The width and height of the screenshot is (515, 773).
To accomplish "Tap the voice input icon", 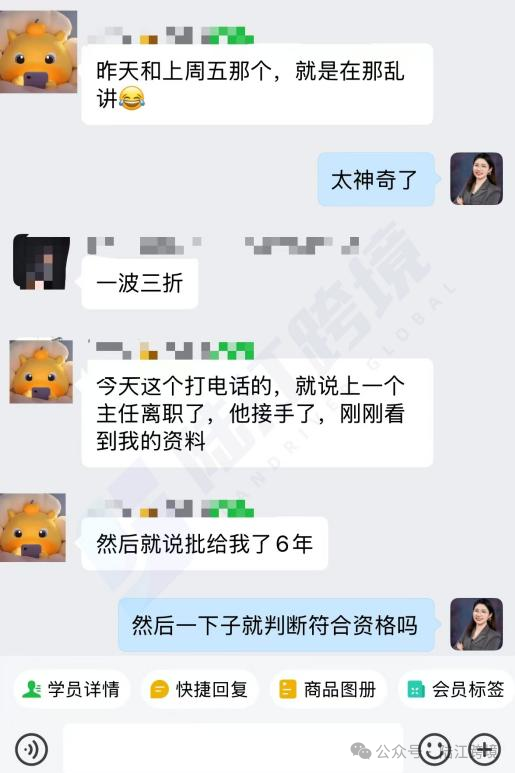I will [32, 749].
